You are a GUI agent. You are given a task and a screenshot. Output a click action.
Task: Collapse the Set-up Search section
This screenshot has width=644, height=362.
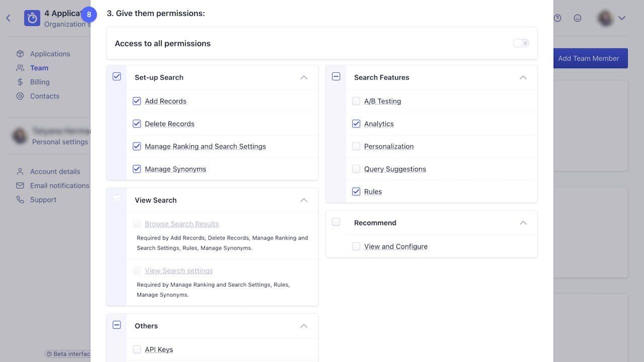pos(304,77)
